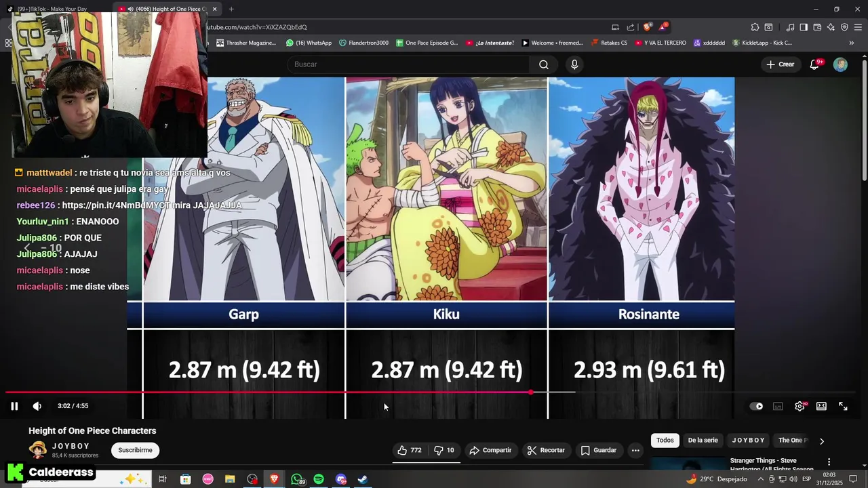Open the JOYBOY channel name link

[71, 446]
